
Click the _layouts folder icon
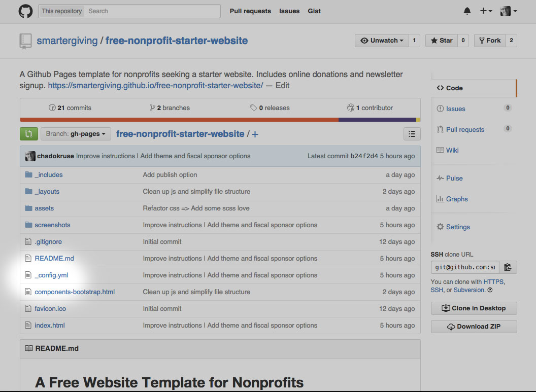(29, 192)
